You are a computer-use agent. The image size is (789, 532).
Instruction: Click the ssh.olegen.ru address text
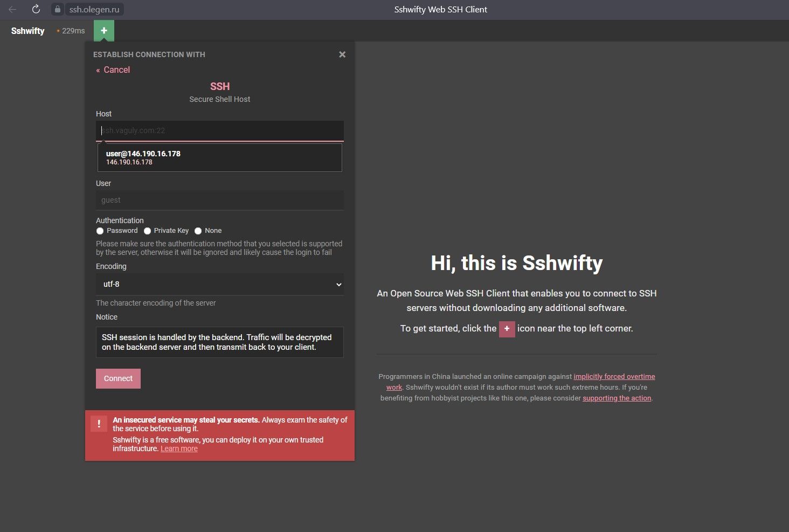tap(94, 9)
